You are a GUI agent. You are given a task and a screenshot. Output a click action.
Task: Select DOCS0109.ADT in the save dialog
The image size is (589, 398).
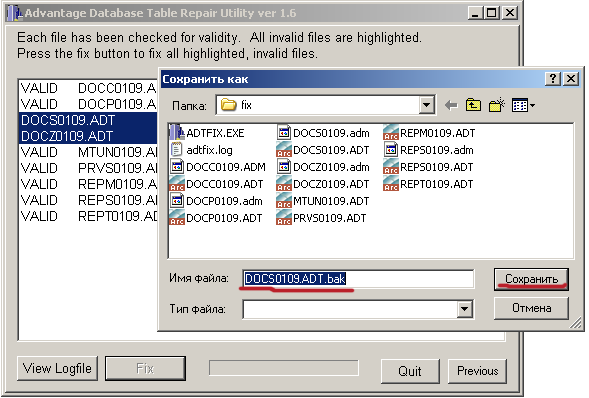pyautogui.click(x=323, y=150)
